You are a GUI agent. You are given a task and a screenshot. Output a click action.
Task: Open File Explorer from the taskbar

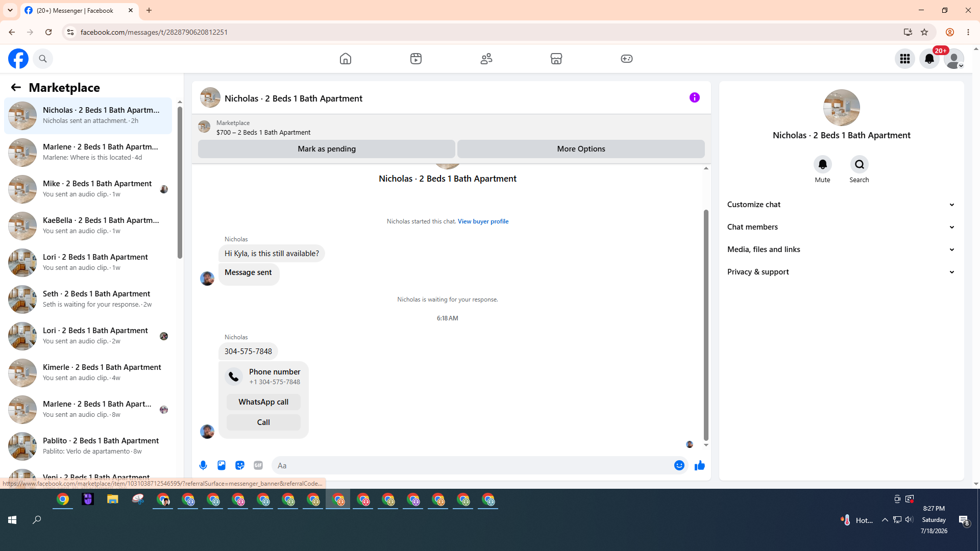click(x=113, y=499)
